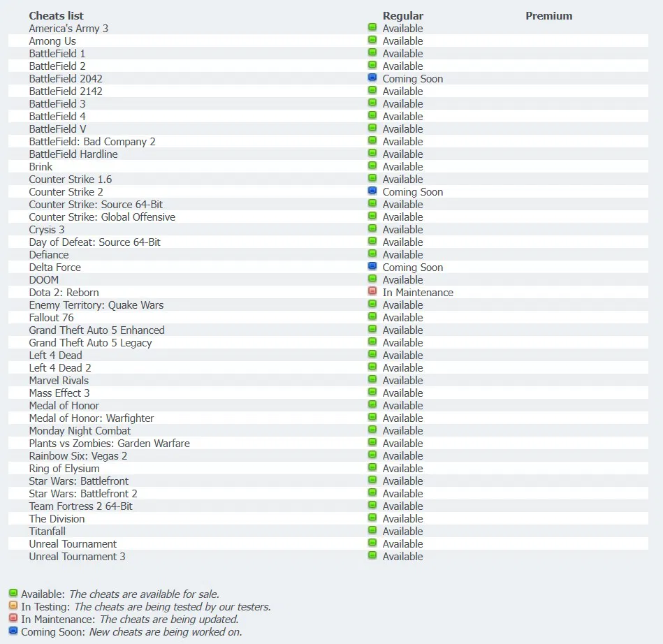Click the green status icon for Unreal Tournament 3
The height and width of the screenshot is (644, 663).
click(x=372, y=555)
